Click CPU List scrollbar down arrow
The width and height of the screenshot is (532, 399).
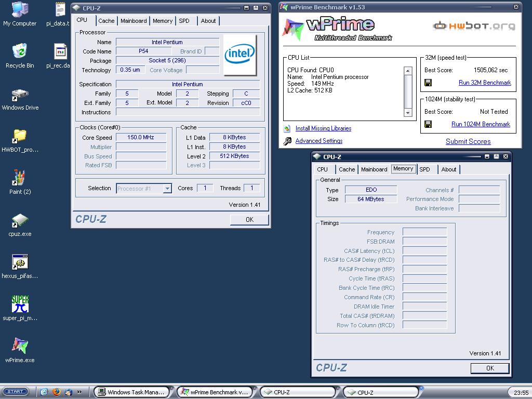click(x=408, y=113)
